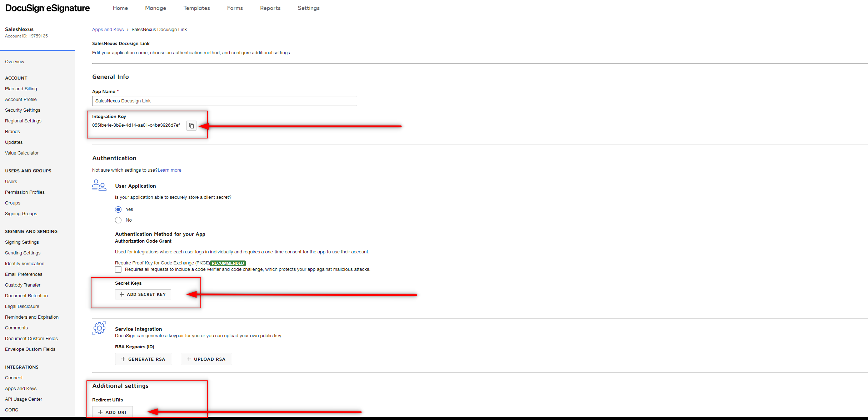This screenshot has height=420, width=868.
Task: Open Regional Settings page
Action: [x=23, y=121]
